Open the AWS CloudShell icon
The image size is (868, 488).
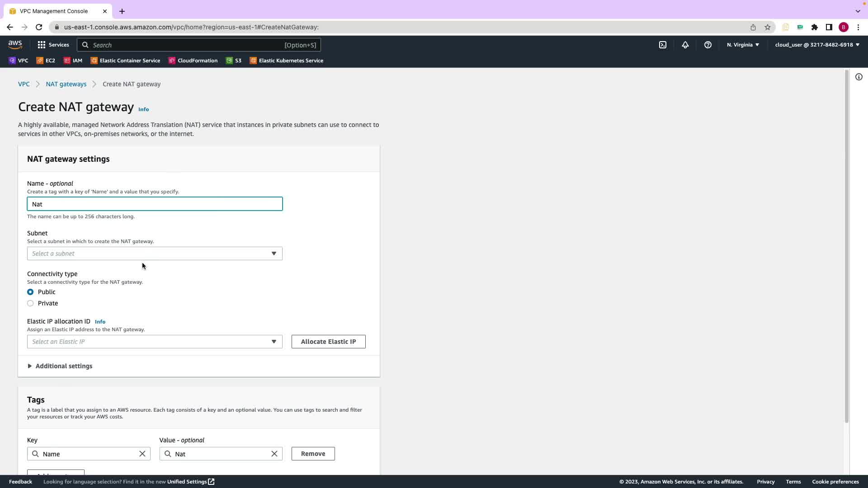coord(663,45)
